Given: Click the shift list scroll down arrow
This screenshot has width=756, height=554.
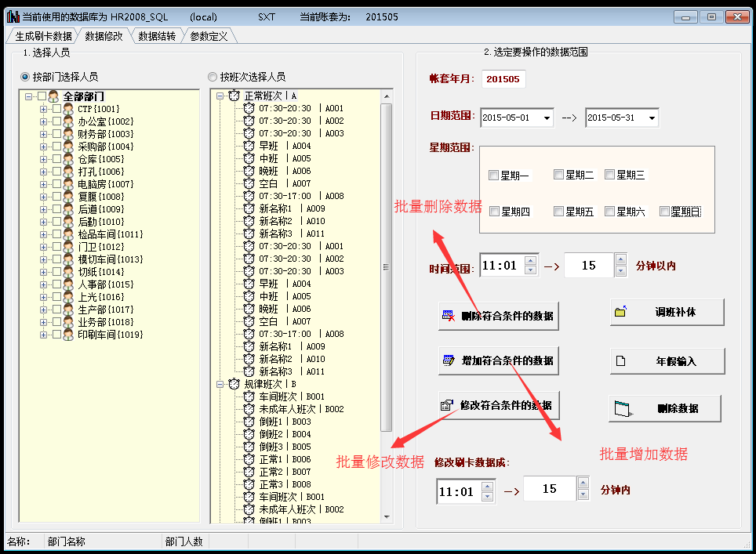Looking at the screenshot, I should [387, 517].
